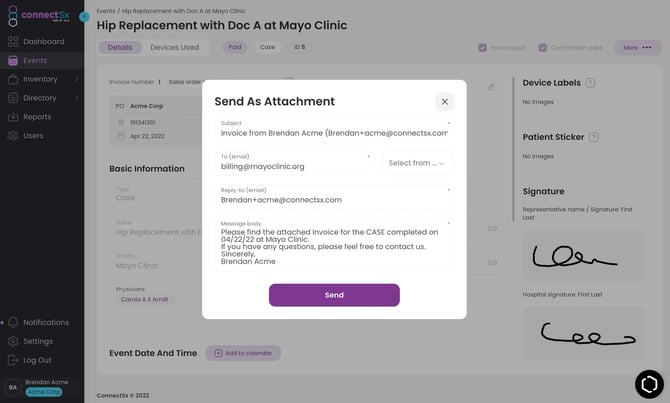Open Notifications bell icon
The image size is (670, 403).
coord(13,322)
